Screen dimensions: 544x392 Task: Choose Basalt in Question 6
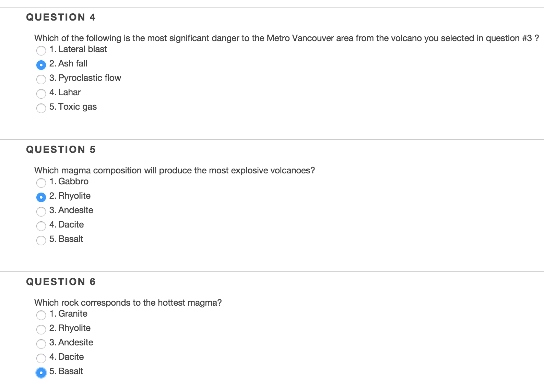click(41, 373)
